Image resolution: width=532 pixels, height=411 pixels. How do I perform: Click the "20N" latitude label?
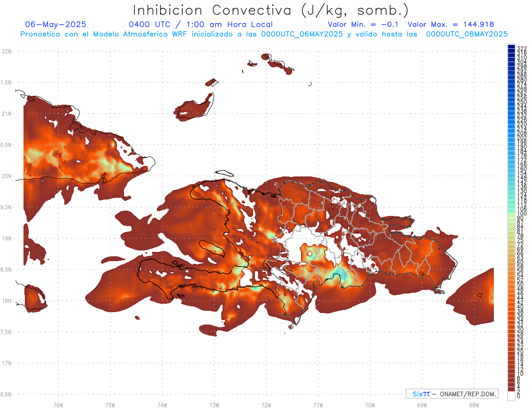coord(6,176)
